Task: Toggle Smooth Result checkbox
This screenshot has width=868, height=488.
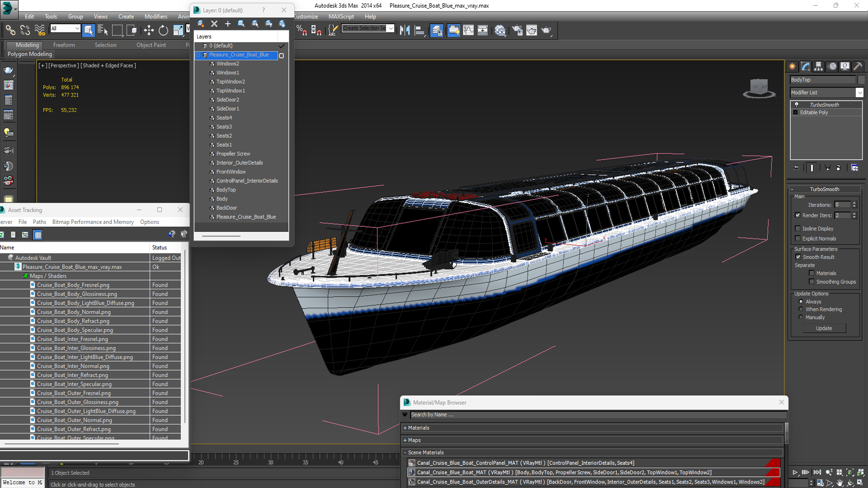Action: tap(798, 257)
